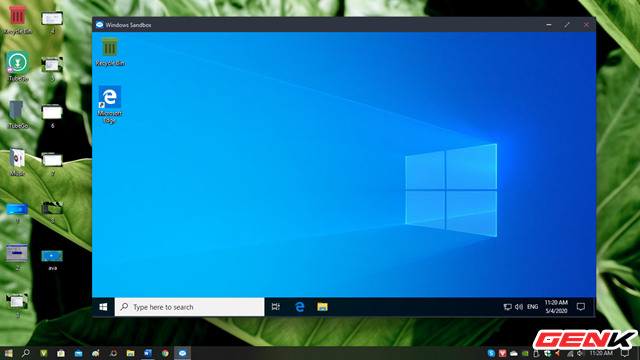Open the host Windows Start button
This screenshot has height=360, width=640.
click(x=8, y=353)
